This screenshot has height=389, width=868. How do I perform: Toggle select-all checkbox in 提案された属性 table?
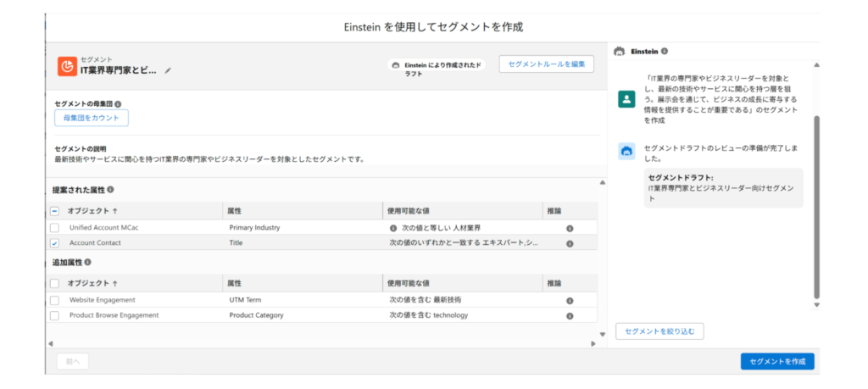pyautogui.click(x=54, y=211)
